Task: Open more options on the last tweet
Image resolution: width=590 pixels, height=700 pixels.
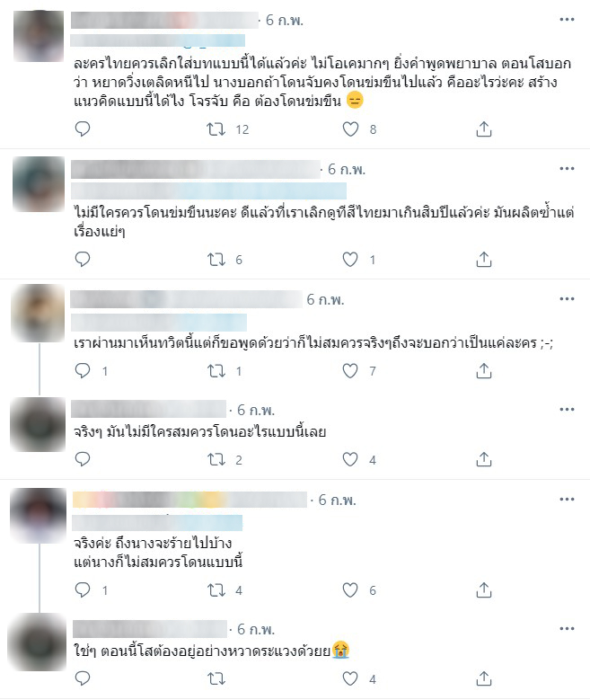Action: point(567,629)
